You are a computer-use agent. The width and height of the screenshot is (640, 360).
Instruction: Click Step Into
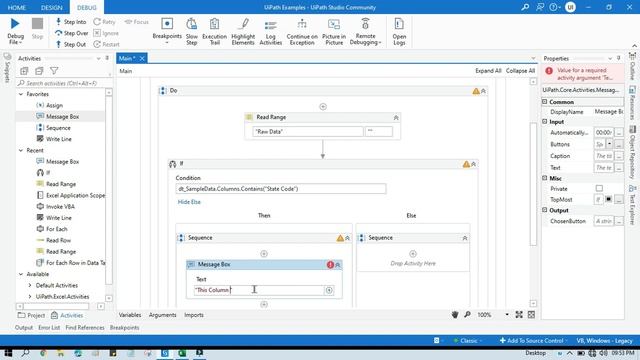point(71,22)
